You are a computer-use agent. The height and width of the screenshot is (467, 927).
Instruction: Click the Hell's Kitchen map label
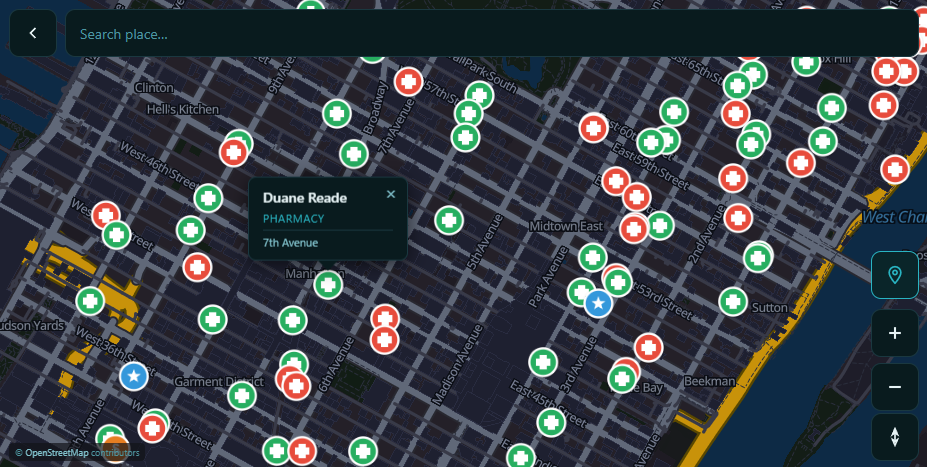[x=183, y=109]
